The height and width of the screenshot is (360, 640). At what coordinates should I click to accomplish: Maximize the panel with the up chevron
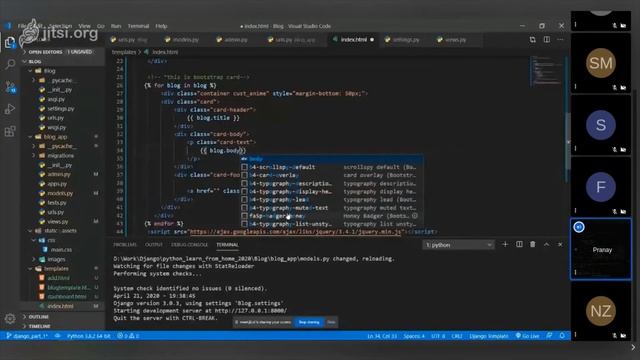click(x=547, y=244)
